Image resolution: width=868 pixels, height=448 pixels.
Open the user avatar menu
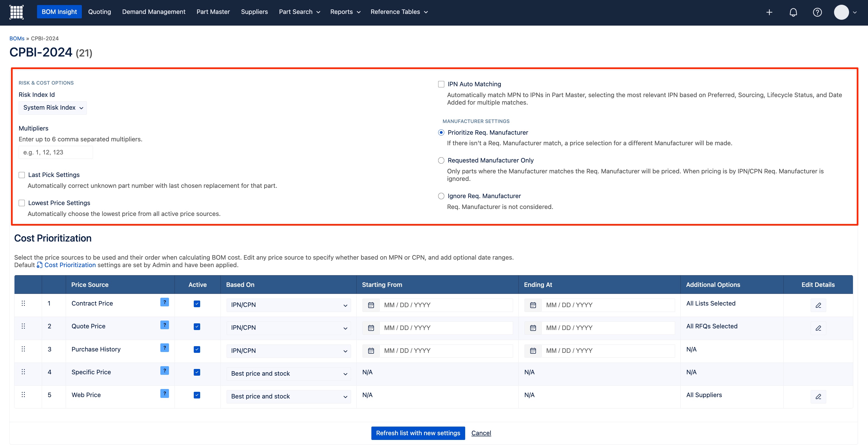click(x=845, y=12)
